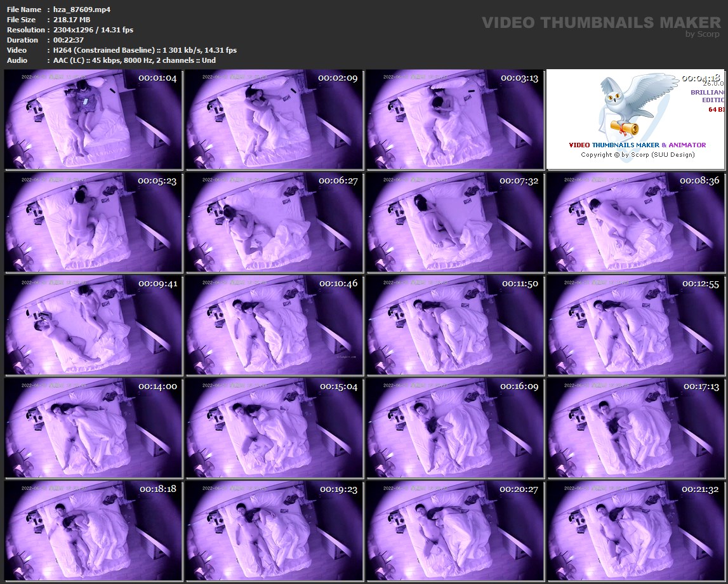This screenshot has height=584, width=728.
Task: Click the frame stamped 00:11:50
Action: tap(455, 325)
